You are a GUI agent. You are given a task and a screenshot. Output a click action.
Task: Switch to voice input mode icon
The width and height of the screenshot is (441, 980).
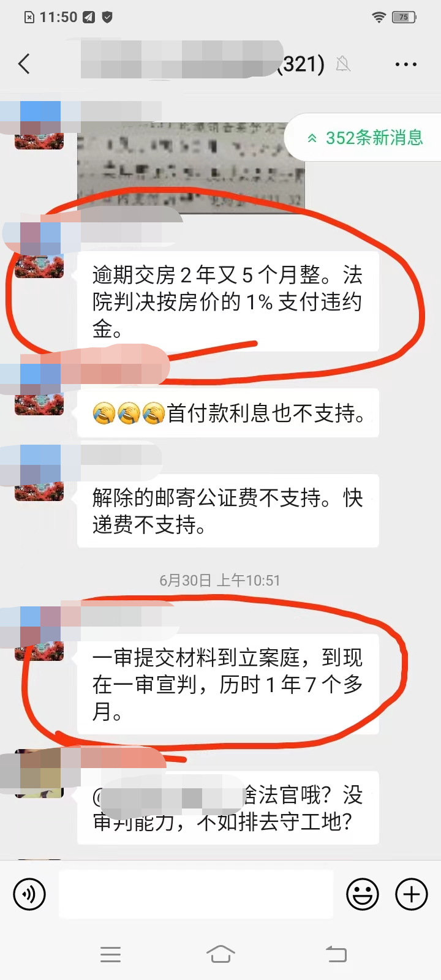pyautogui.click(x=29, y=895)
